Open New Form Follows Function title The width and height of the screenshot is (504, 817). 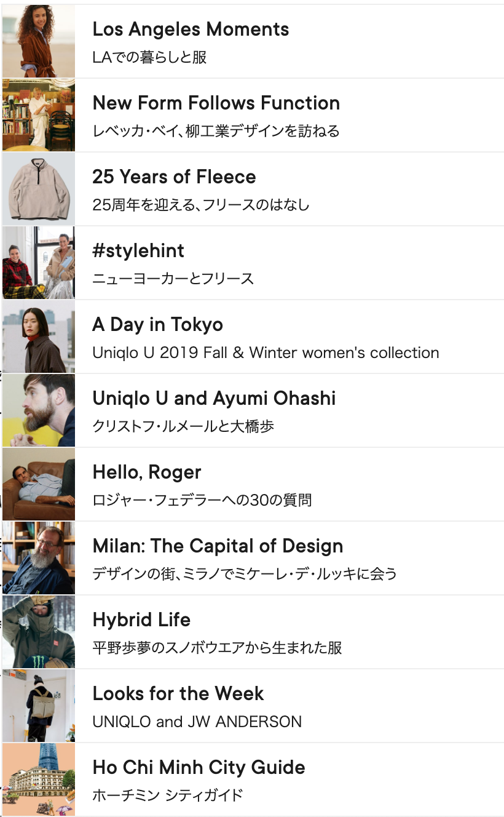[216, 103]
